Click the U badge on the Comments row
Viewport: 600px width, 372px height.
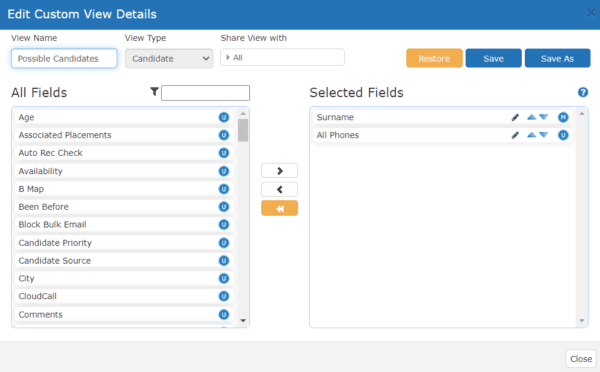pyautogui.click(x=224, y=315)
